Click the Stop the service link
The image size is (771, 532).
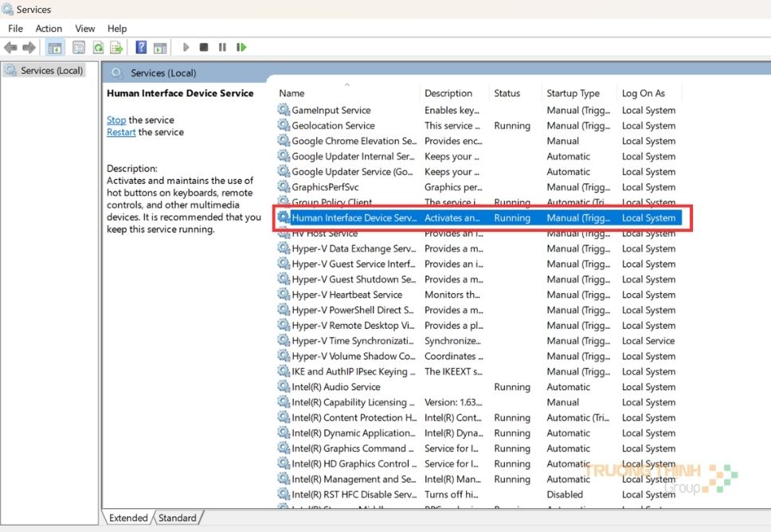click(116, 120)
